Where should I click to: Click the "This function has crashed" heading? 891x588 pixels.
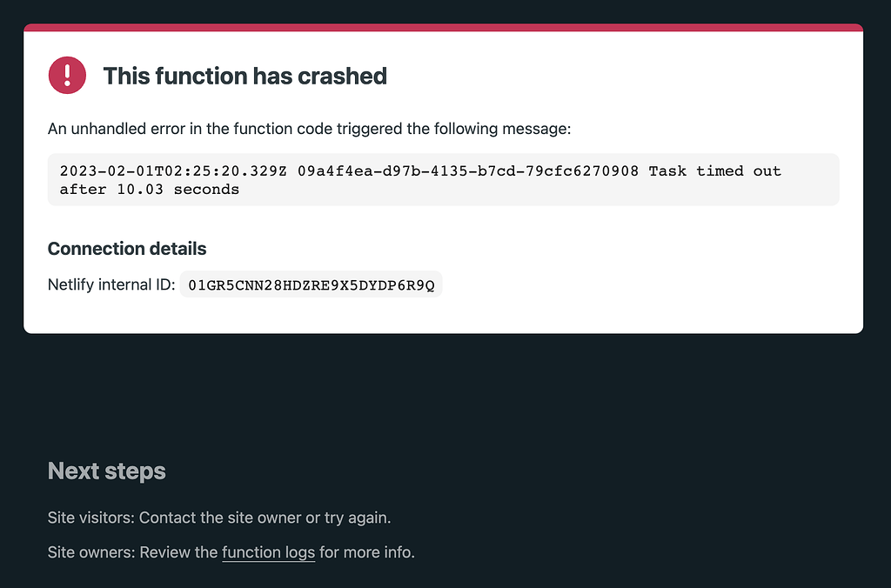click(245, 76)
